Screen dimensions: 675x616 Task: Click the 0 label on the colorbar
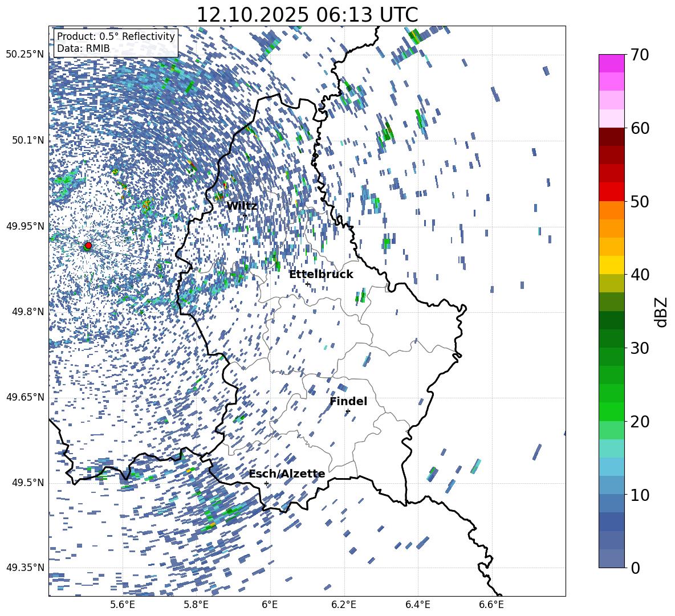coord(636,568)
